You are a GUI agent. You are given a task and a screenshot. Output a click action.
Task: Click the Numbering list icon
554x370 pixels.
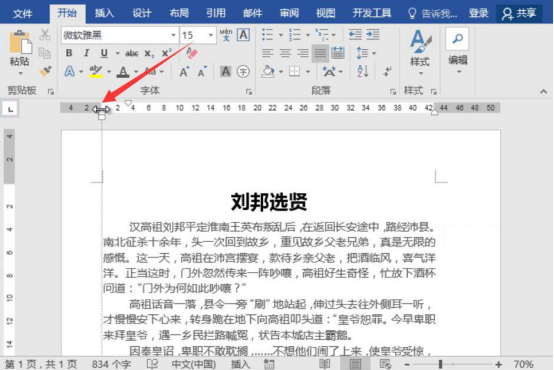click(294, 35)
